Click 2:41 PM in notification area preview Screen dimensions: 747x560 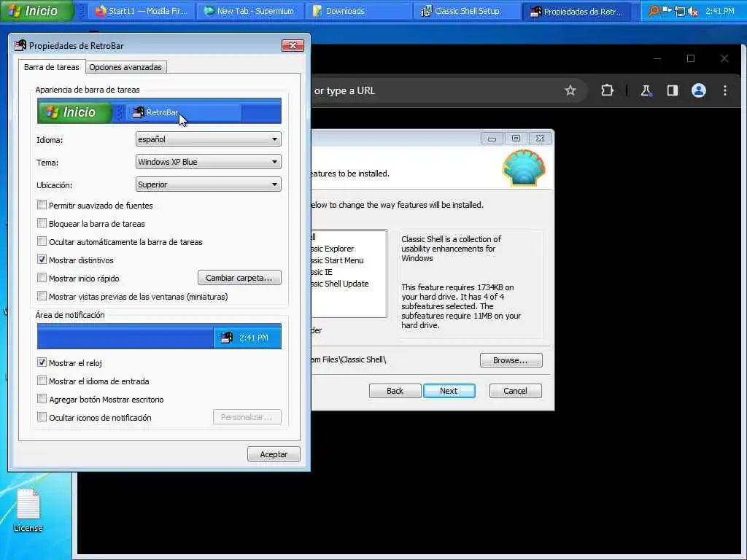tap(253, 338)
